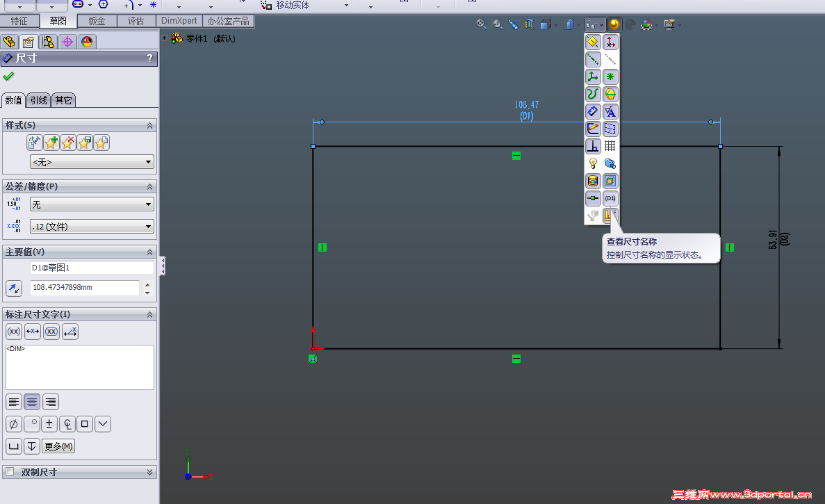The width and height of the screenshot is (825, 504).
Task: Click the 更多(M) symbols button
Action: 58,446
